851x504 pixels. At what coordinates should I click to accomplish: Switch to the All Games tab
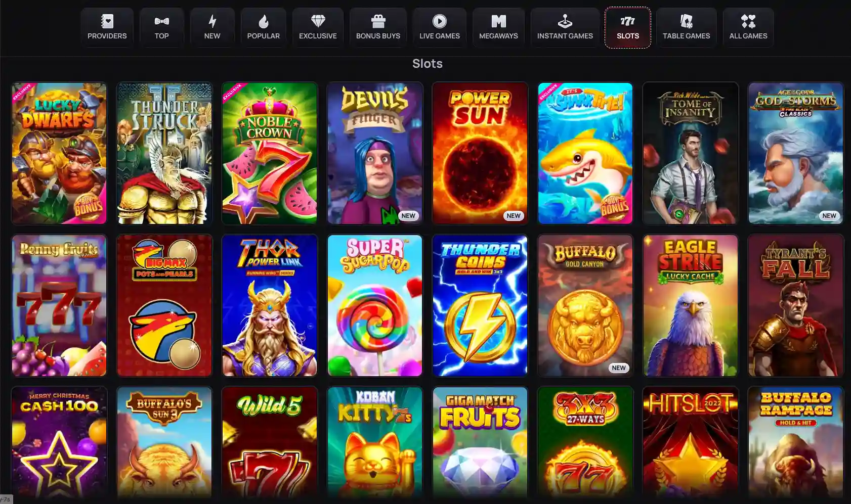tap(748, 28)
